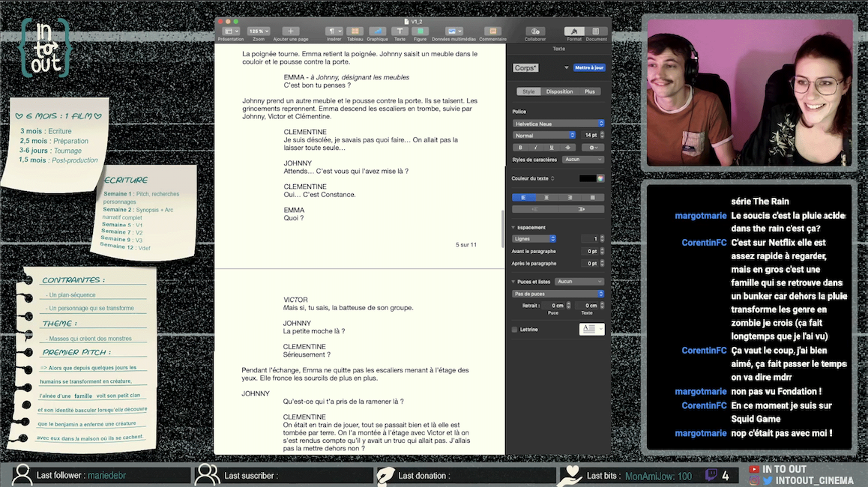868x487 pixels.
Task: Open the Lettrine style preview dropdown
Action: [x=591, y=329]
